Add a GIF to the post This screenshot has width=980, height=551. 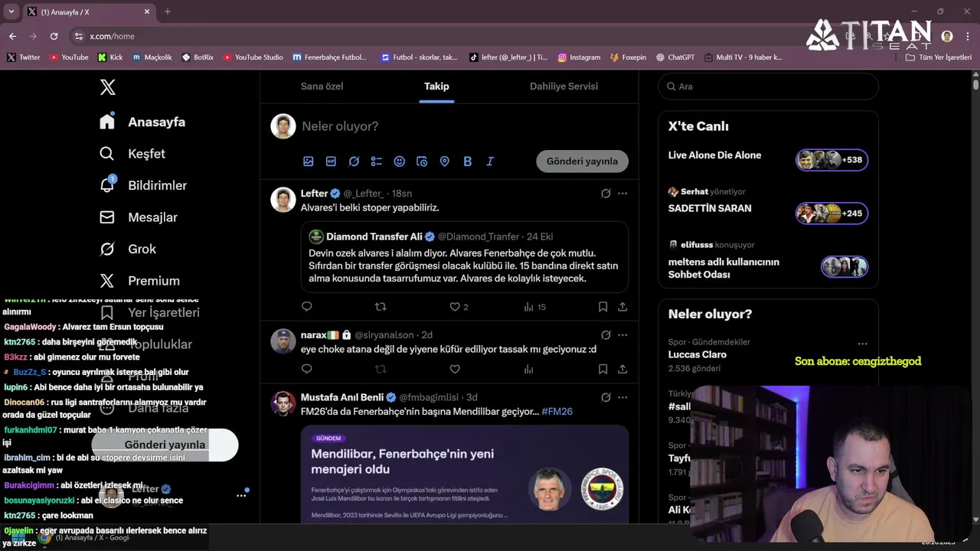(331, 161)
